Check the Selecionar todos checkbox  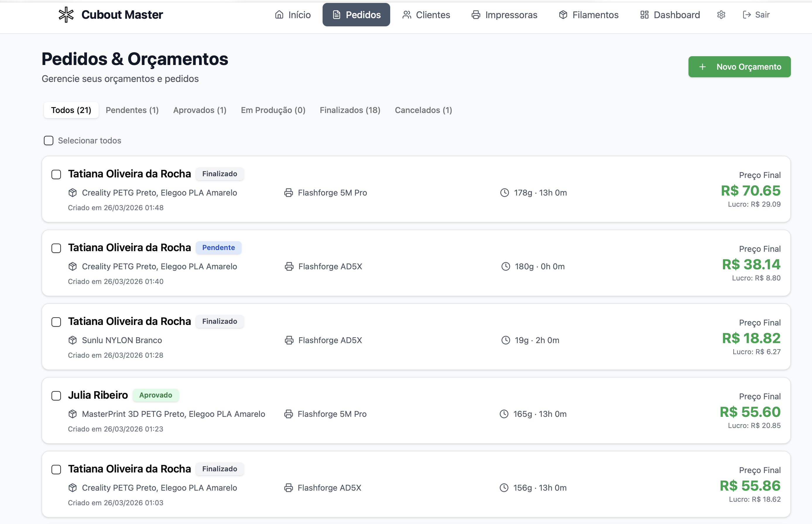pos(49,141)
